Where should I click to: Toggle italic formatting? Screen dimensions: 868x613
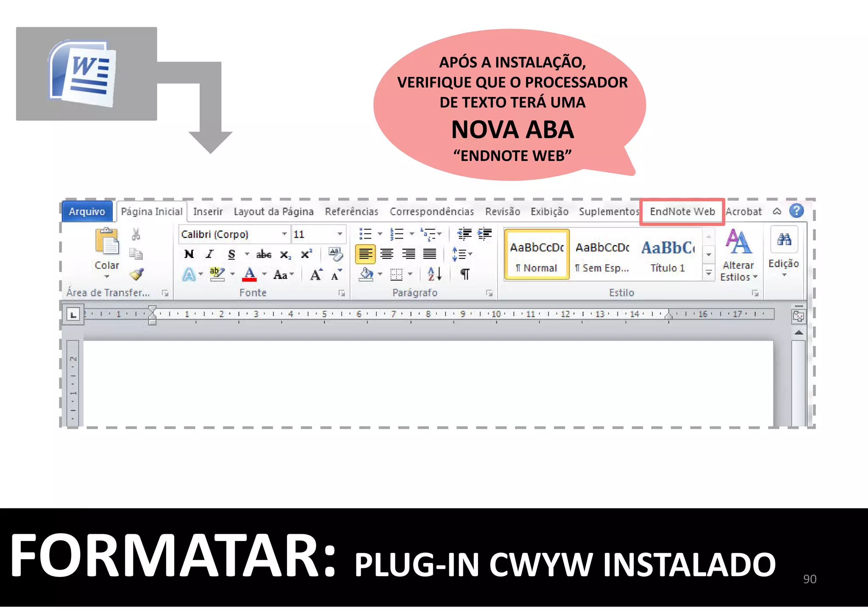(x=209, y=254)
